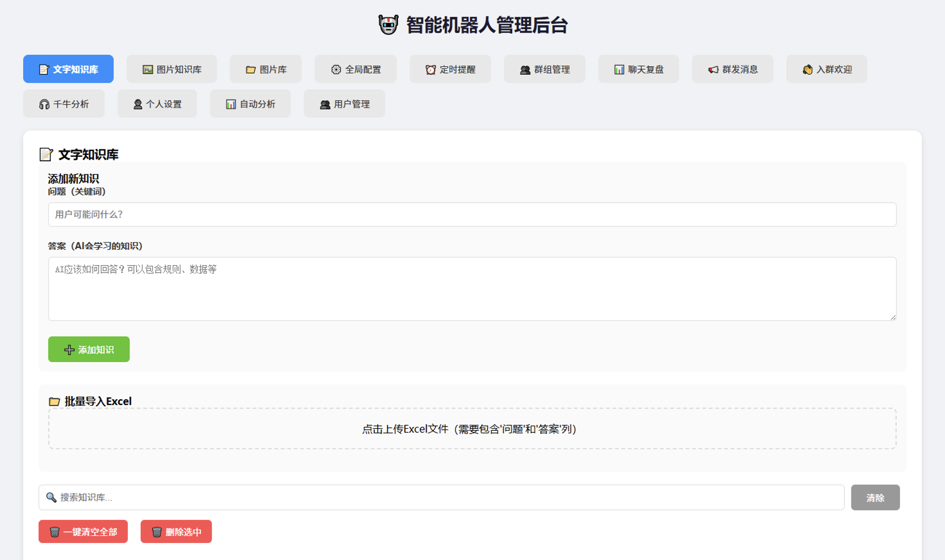Click the 批量导入Excel heading text
The width and height of the screenshot is (945, 560).
pos(98,401)
